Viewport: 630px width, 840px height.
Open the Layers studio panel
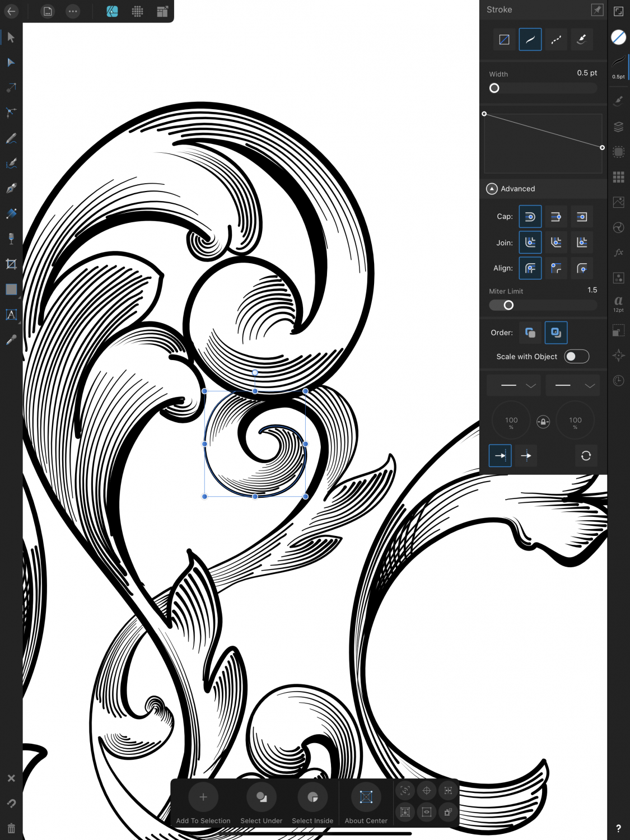(618, 127)
